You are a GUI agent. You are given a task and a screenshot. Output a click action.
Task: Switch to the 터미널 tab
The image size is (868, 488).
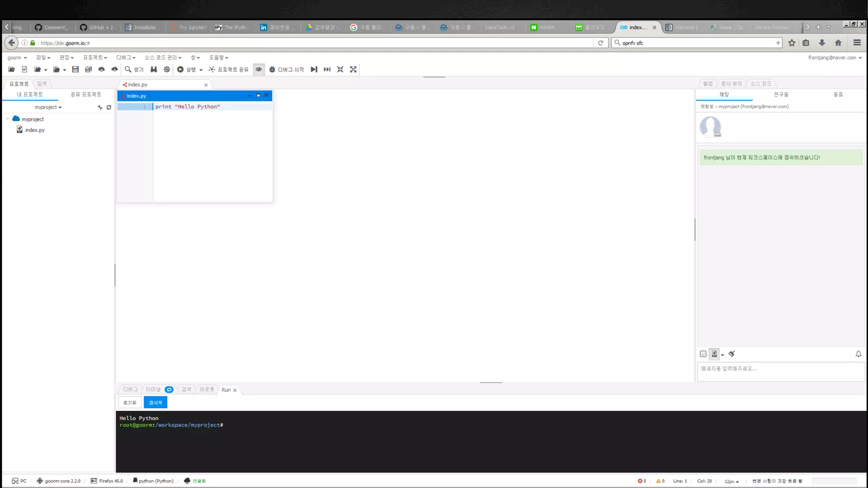(153, 390)
